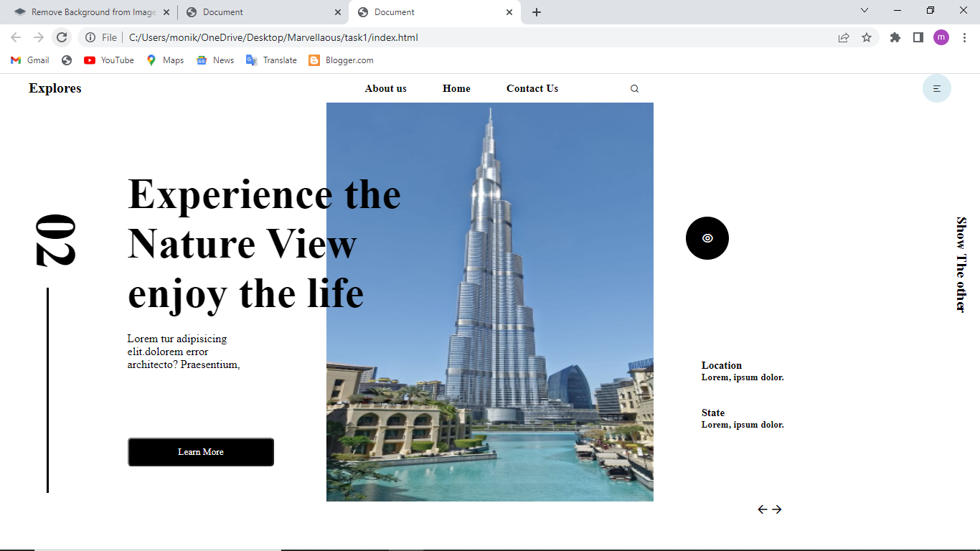Viewport: 980px width, 551px height.
Task: Go to previous slide with left arrow
Action: (763, 509)
